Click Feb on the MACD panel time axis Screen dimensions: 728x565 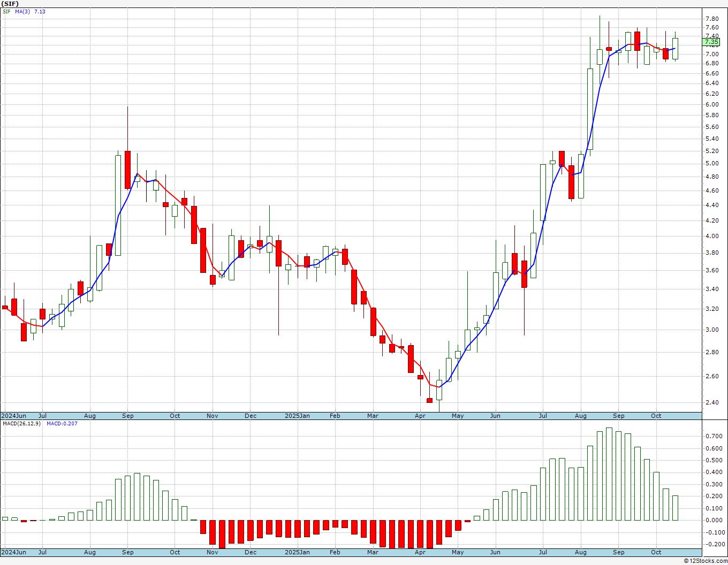[x=335, y=552]
